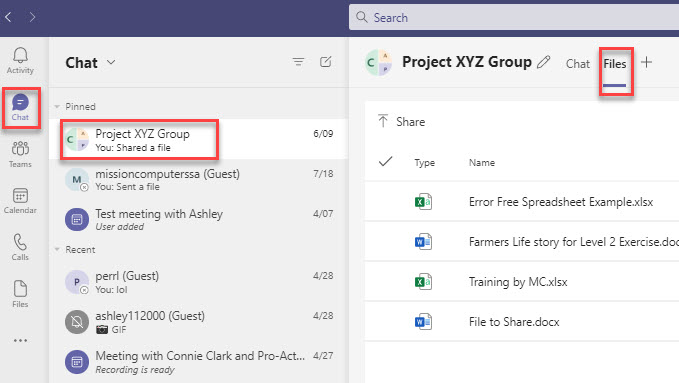Click the Share upload button
Screen dimensions: 679x383
[x=401, y=121]
